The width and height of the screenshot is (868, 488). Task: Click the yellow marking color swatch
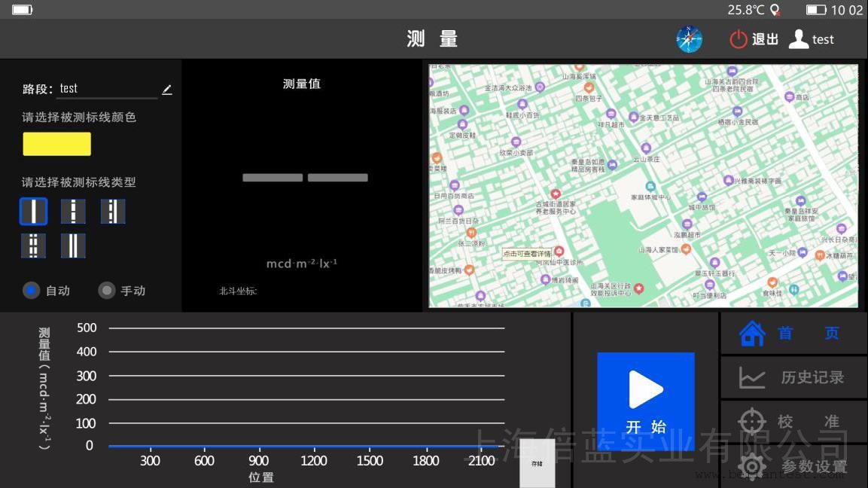tap(56, 144)
